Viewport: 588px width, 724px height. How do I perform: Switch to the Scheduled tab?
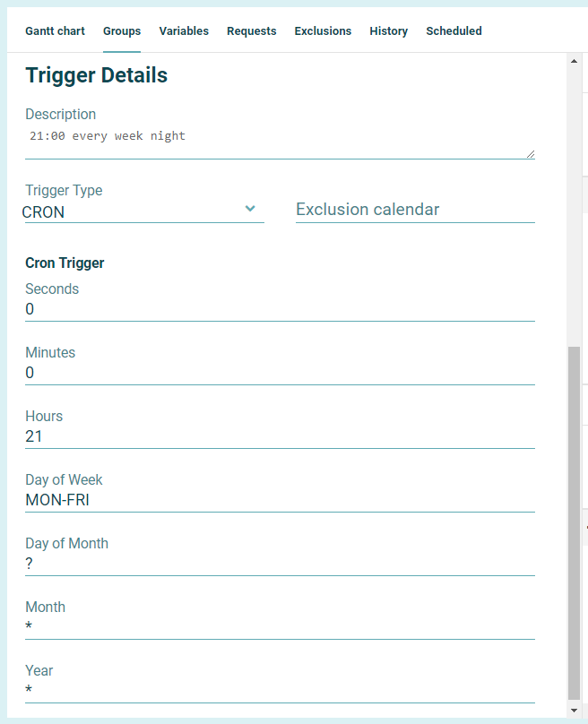[x=454, y=31]
